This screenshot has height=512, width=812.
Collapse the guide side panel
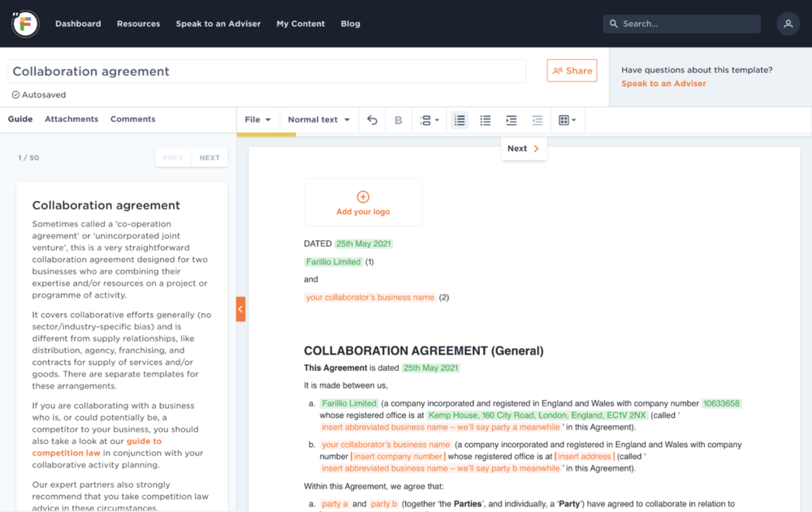(241, 309)
